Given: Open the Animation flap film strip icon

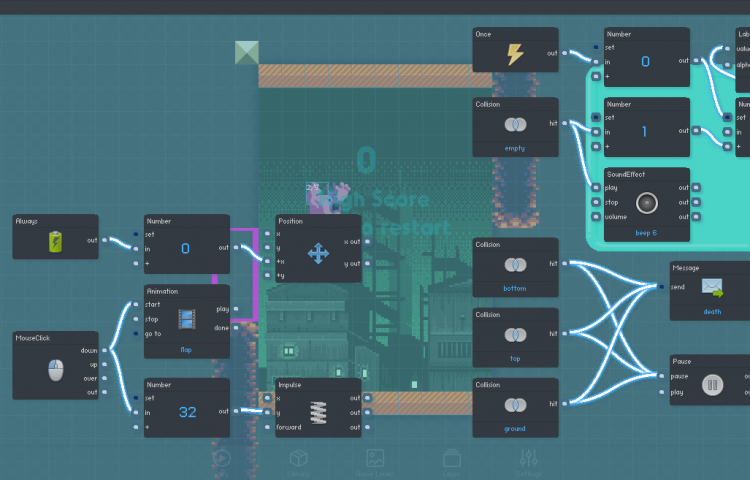Looking at the screenshot, I should [x=187, y=319].
